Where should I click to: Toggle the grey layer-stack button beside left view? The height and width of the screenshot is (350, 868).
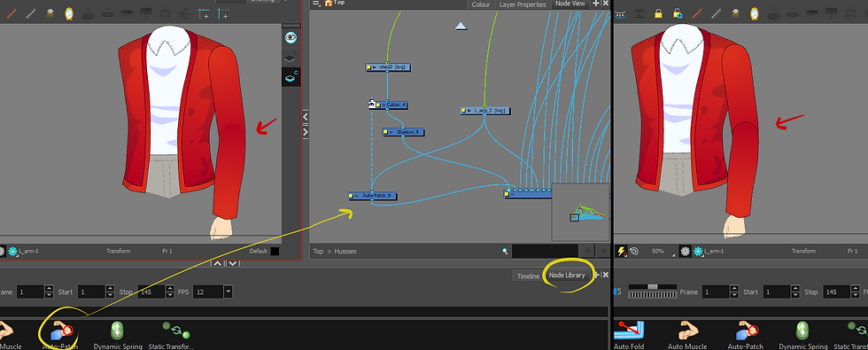(291, 57)
